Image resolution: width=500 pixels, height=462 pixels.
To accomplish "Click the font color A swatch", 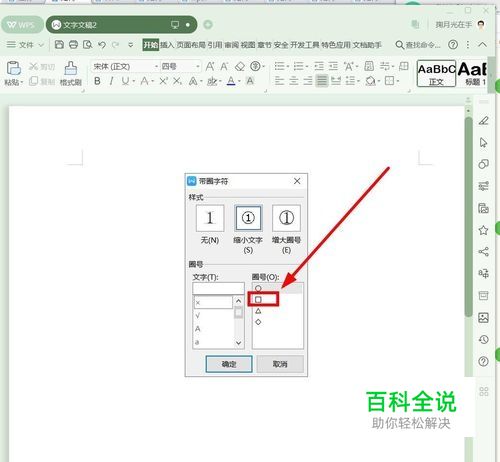I will coord(231,81).
